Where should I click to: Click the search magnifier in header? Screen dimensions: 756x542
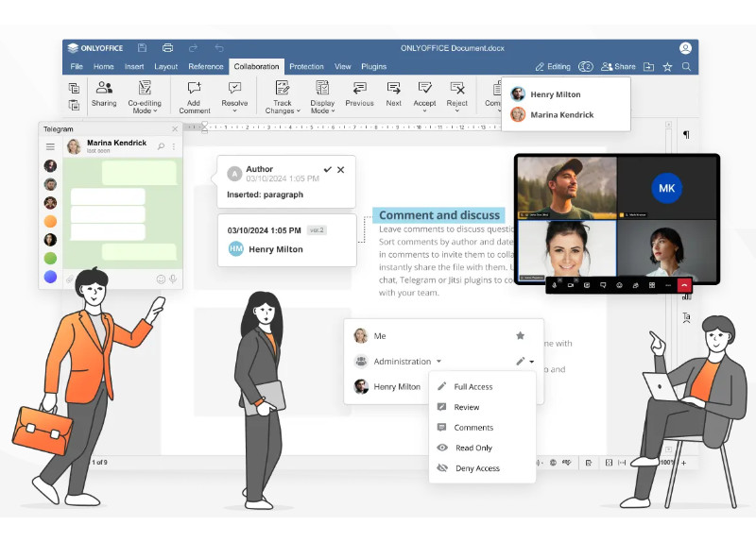pyautogui.click(x=686, y=66)
